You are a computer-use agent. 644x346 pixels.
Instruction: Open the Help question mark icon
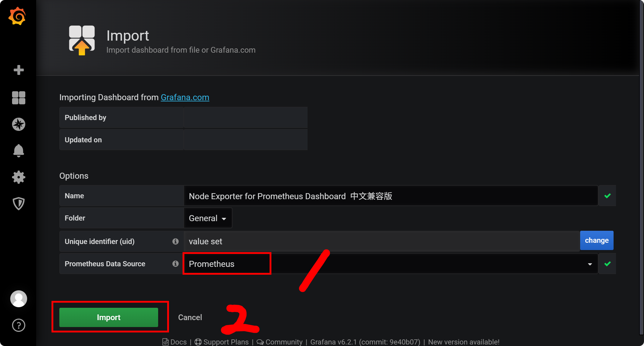19,325
